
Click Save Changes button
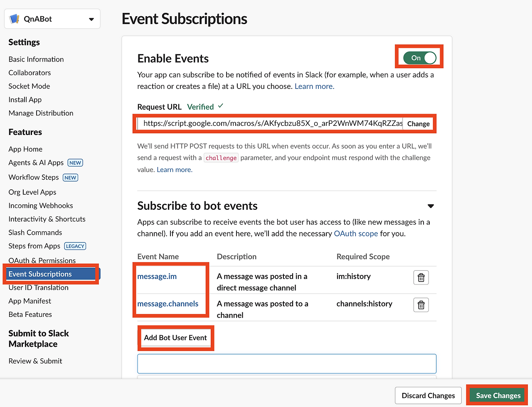498,396
